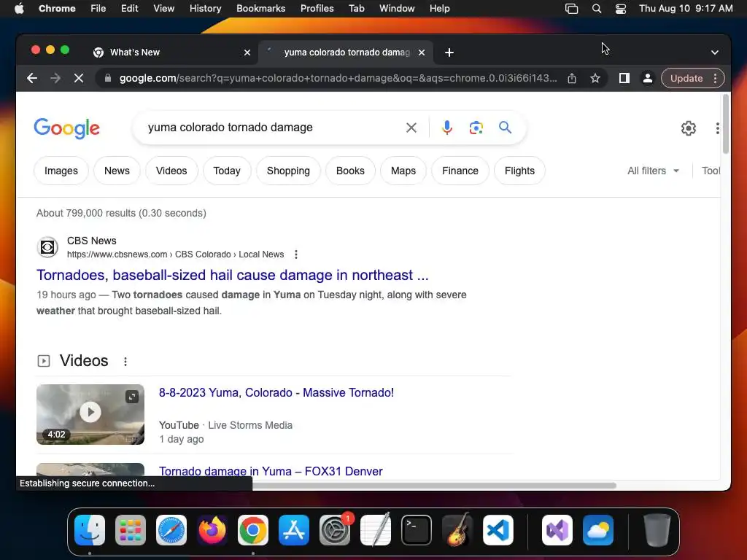This screenshot has height=560, width=747.
Task: Open Terminal from the dock
Action: [x=417, y=530]
